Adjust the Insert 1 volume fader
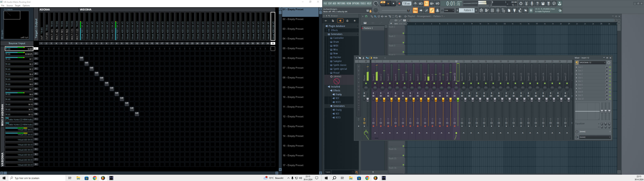The height and width of the screenshot is (181, 644). pyautogui.click(x=377, y=100)
